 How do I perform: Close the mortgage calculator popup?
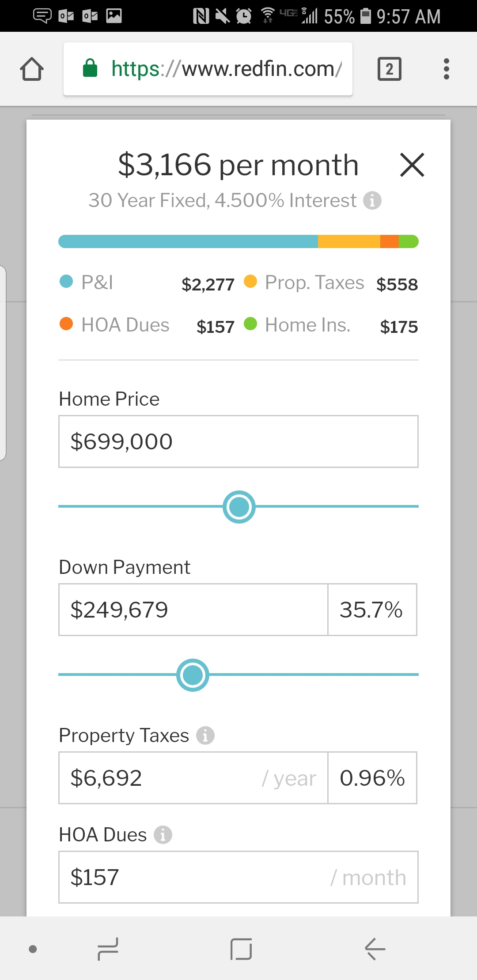tap(412, 165)
